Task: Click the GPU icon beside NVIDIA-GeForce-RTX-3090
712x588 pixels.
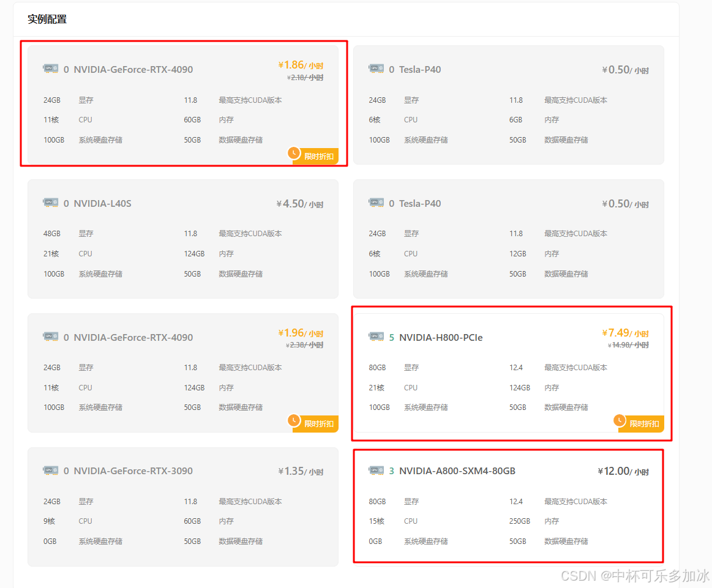Action: click(51, 471)
